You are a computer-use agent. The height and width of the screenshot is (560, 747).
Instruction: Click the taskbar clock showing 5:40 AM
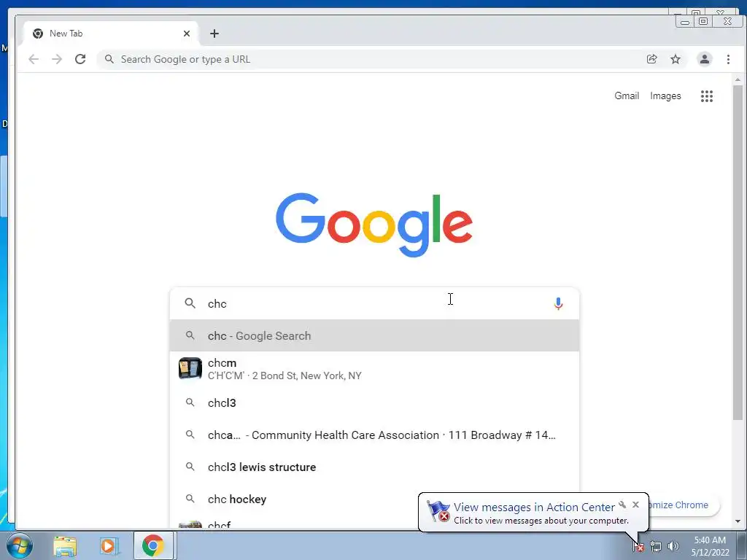pos(710,546)
